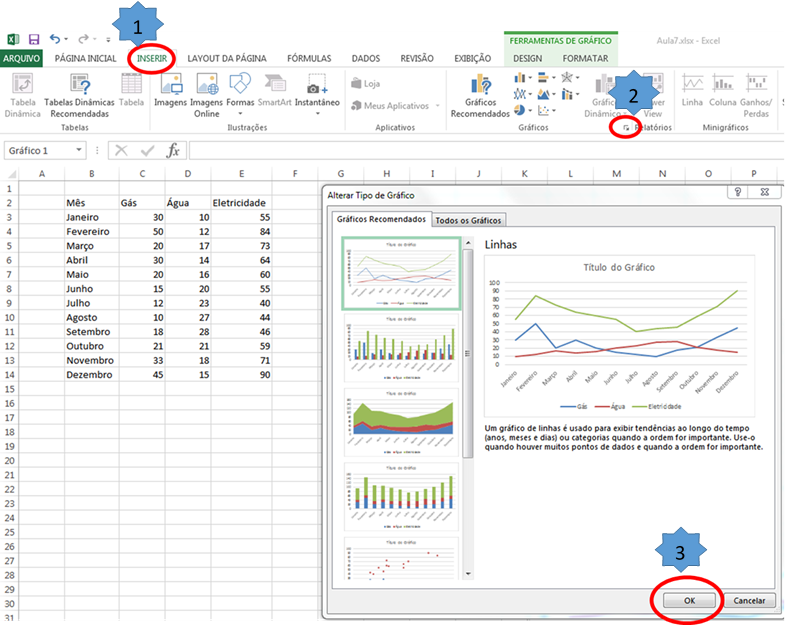Click the Name Box showing Gráfico 1
Viewport: 785px width, 627px height.
[44, 150]
